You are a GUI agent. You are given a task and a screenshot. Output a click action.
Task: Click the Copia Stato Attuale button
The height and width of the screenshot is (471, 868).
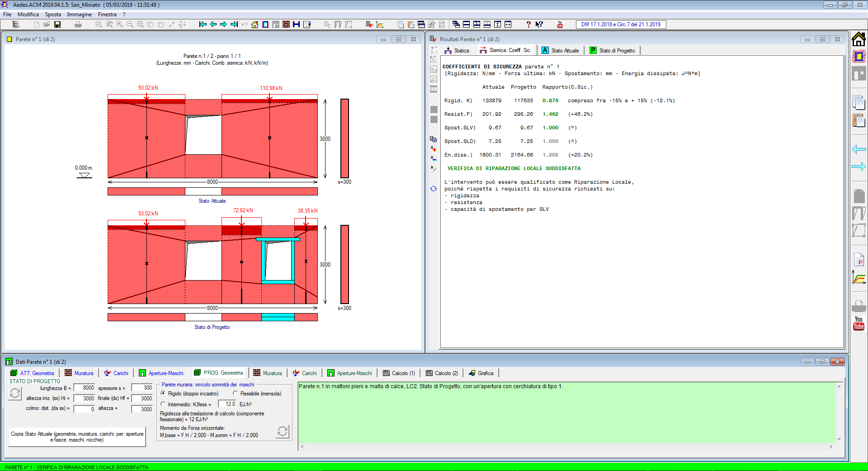(77, 437)
